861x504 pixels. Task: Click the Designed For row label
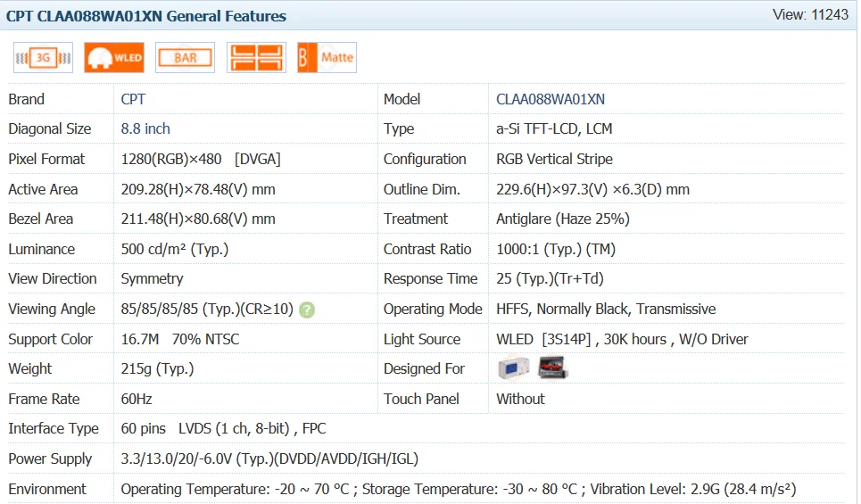point(424,369)
